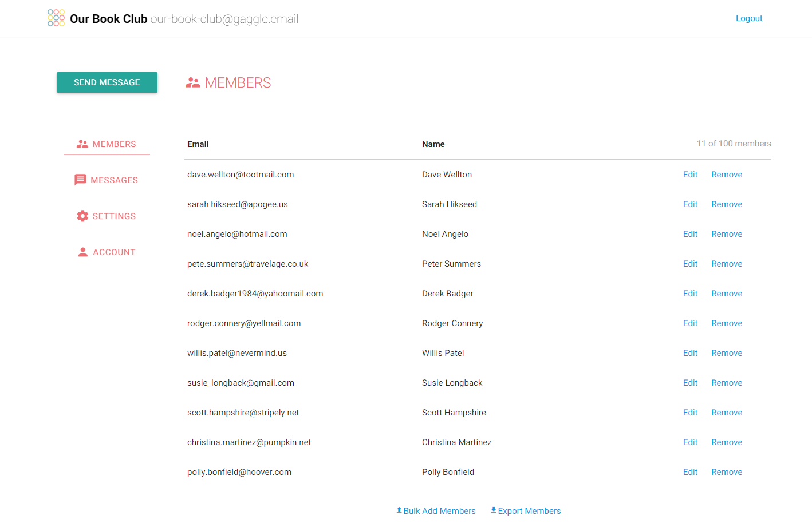
Task: Open the Account section
Action: pos(107,252)
